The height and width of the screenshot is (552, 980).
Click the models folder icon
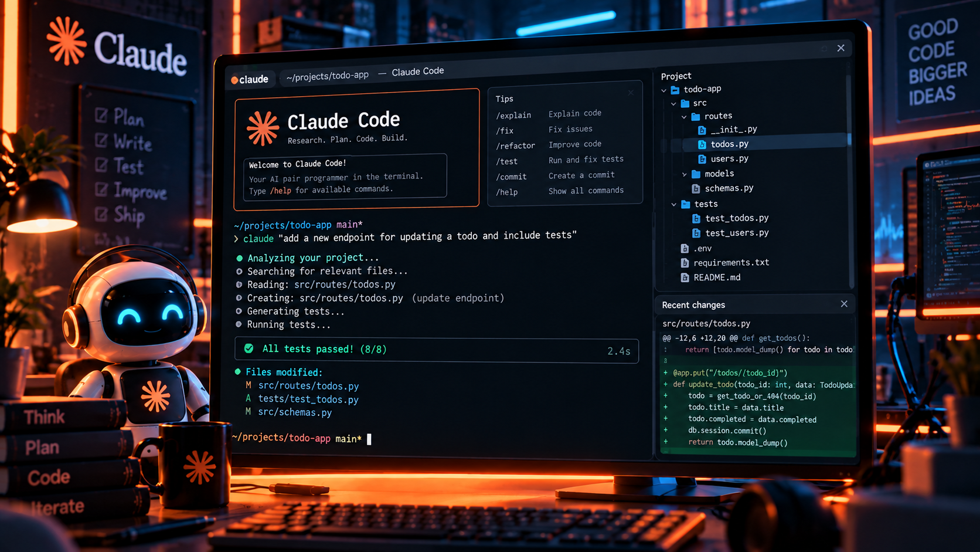pos(696,174)
